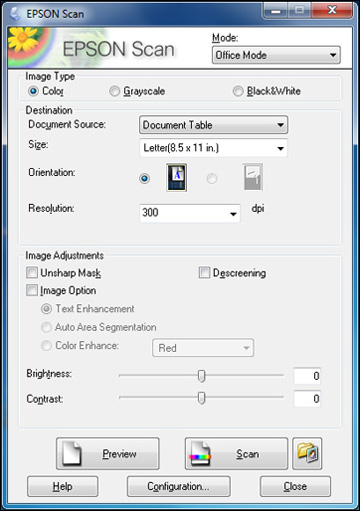This screenshot has width=360, height=511.
Task: Open the Color Enhance Red dropdown
Action: (x=203, y=348)
